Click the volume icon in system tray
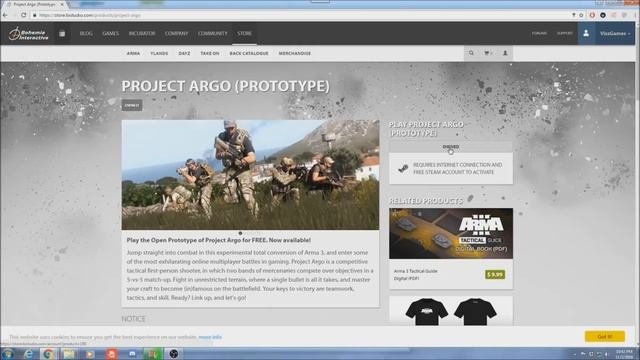 (x=607, y=354)
